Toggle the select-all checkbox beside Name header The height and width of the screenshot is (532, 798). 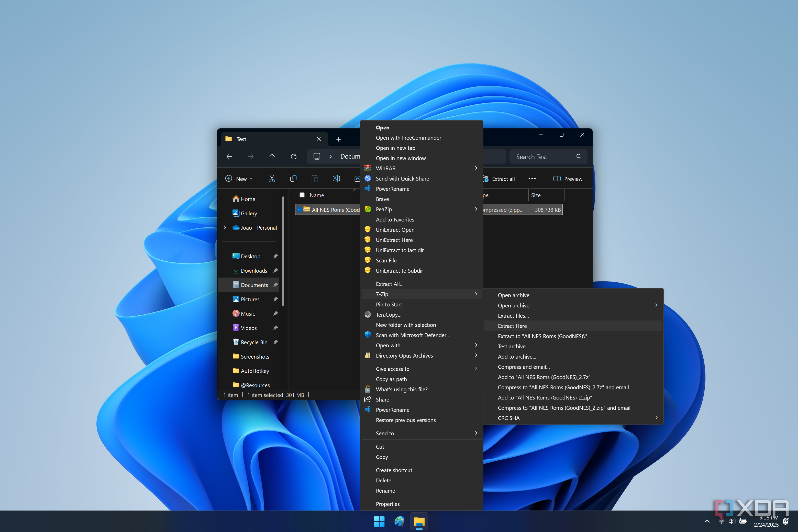(302, 195)
